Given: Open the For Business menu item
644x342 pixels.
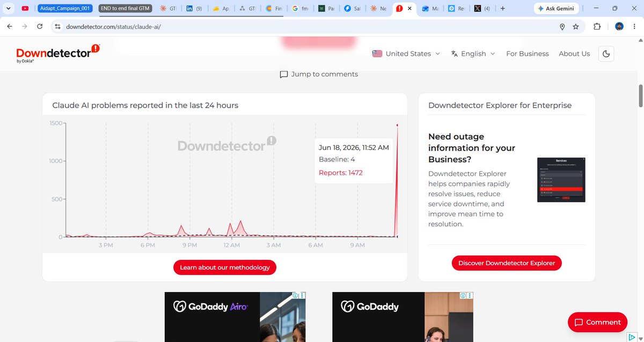Looking at the screenshot, I should point(528,54).
